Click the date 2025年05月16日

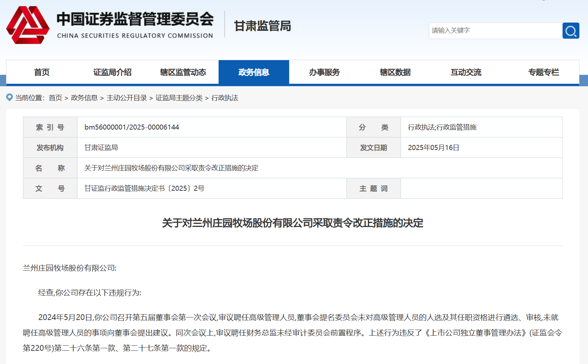(x=434, y=147)
